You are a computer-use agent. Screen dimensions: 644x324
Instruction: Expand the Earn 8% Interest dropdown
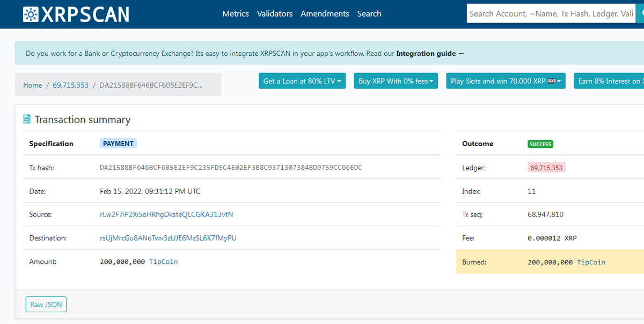(x=609, y=81)
